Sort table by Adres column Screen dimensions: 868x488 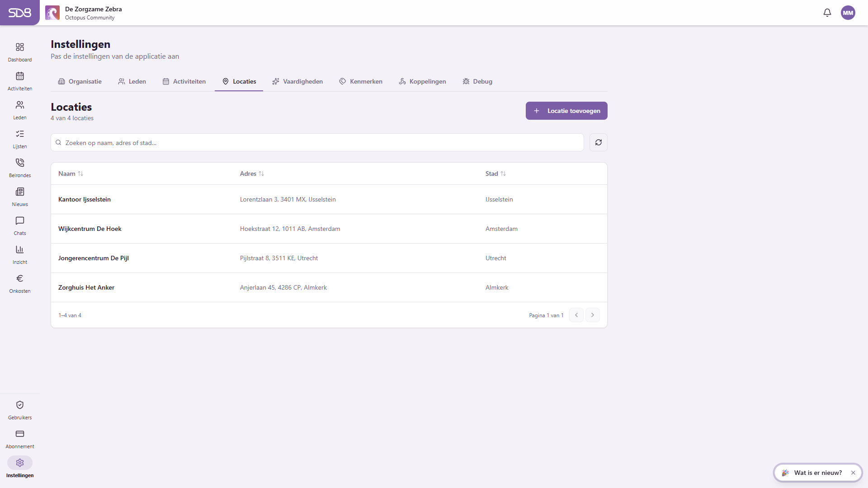[x=252, y=174]
